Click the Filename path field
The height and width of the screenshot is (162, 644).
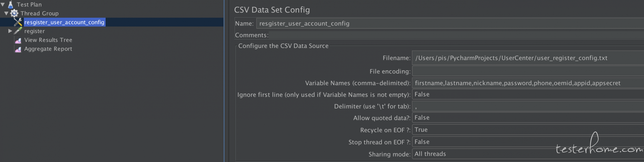coord(528,58)
